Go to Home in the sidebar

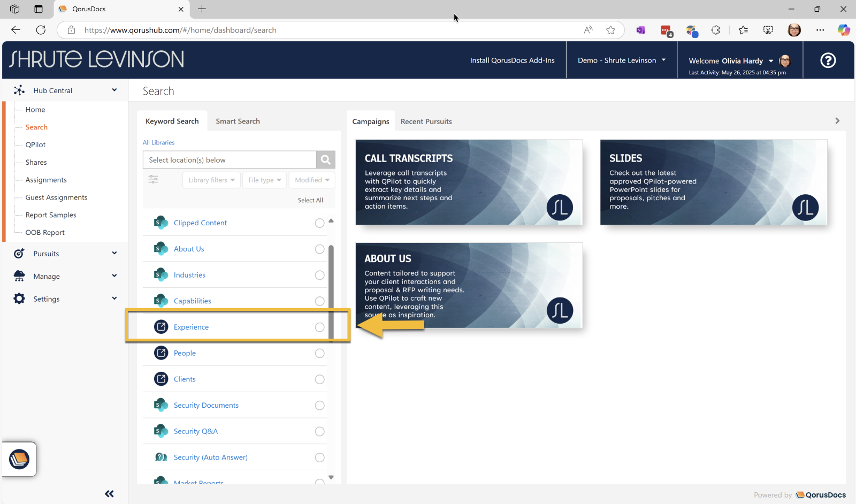click(x=35, y=110)
